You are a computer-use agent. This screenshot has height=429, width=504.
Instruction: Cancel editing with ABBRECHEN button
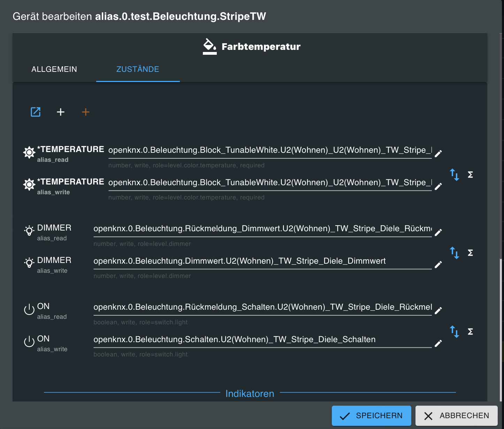456,416
